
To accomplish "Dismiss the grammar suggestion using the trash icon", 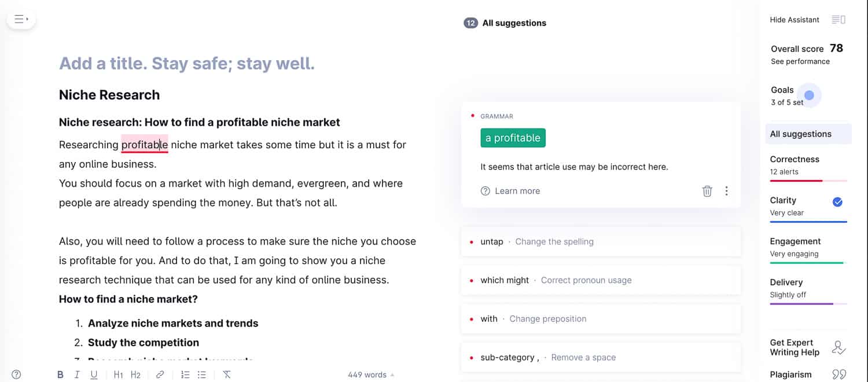I will (x=707, y=191).
